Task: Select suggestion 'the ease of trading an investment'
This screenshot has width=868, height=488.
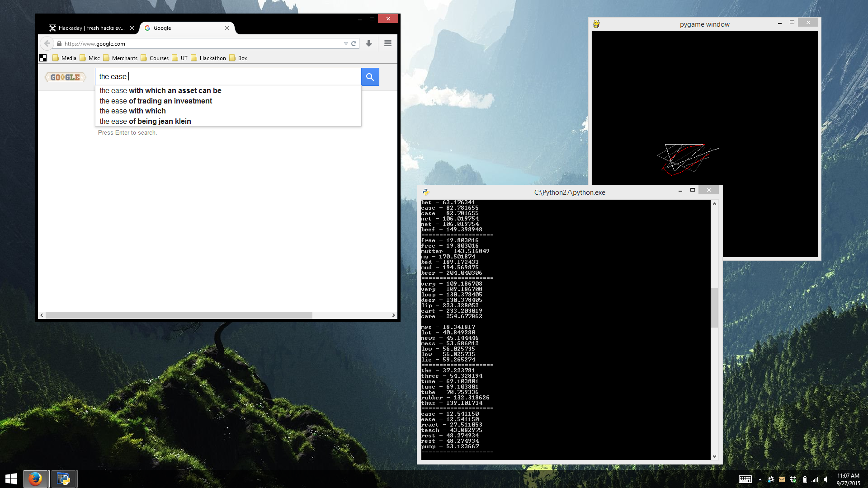Action: 156,101
